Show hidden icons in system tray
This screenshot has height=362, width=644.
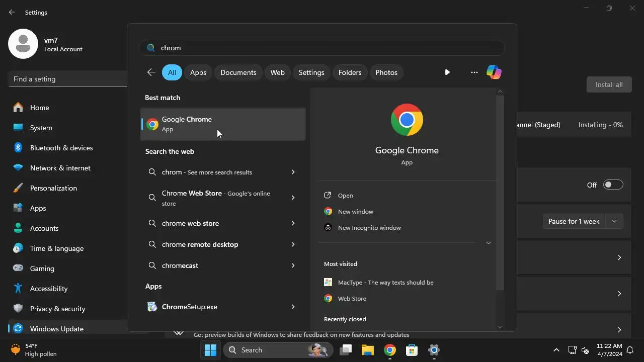point(556,350)
